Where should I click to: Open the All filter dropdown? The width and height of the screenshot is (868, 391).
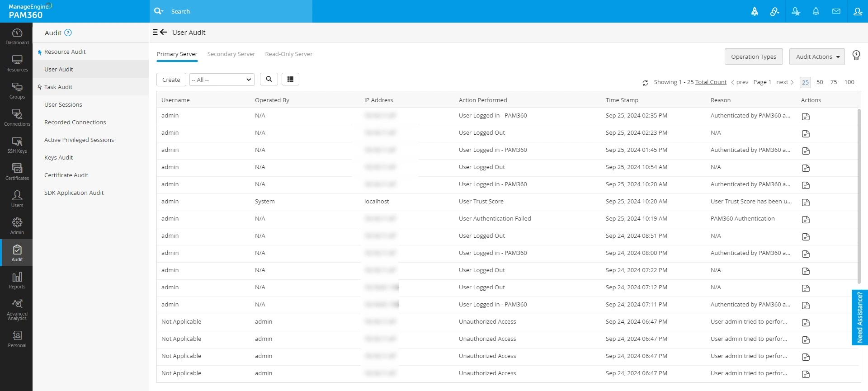click(x=222, y=80)
